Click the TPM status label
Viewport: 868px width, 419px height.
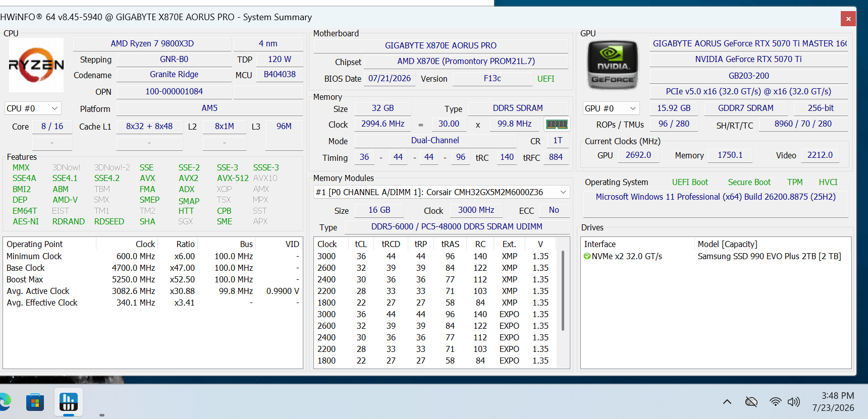click(x=795, y=182)
